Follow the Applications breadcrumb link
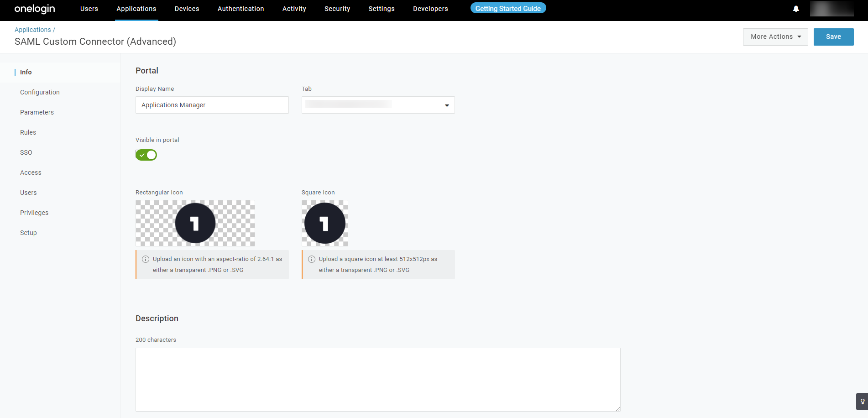868x418 pixels. 33,30
